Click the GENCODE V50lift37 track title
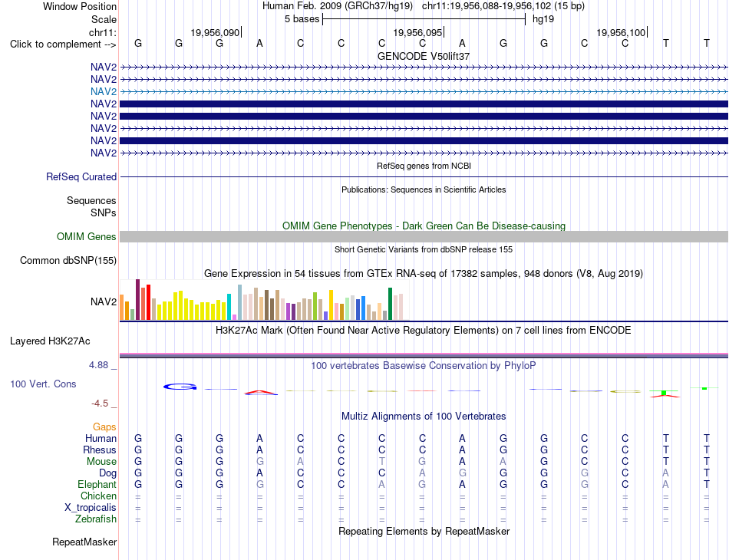The height and width of the screenshot is (560, 729). (424, 56)
